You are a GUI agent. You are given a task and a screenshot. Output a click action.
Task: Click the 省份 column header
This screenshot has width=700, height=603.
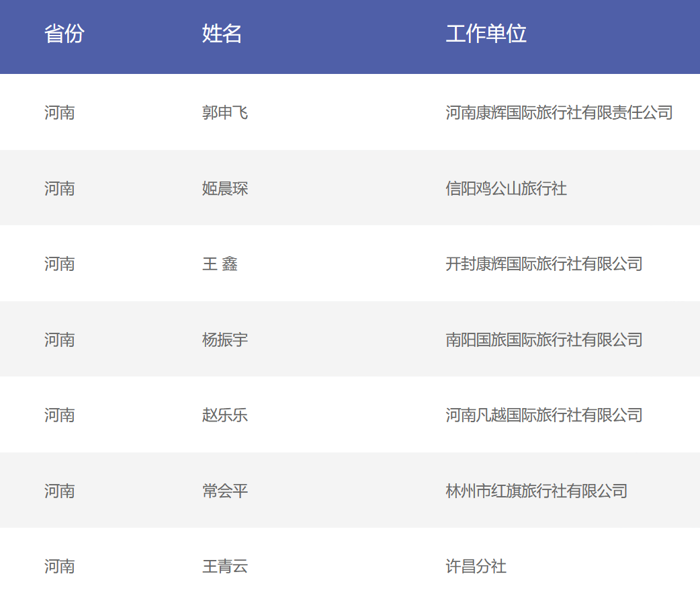coord(64,34)
